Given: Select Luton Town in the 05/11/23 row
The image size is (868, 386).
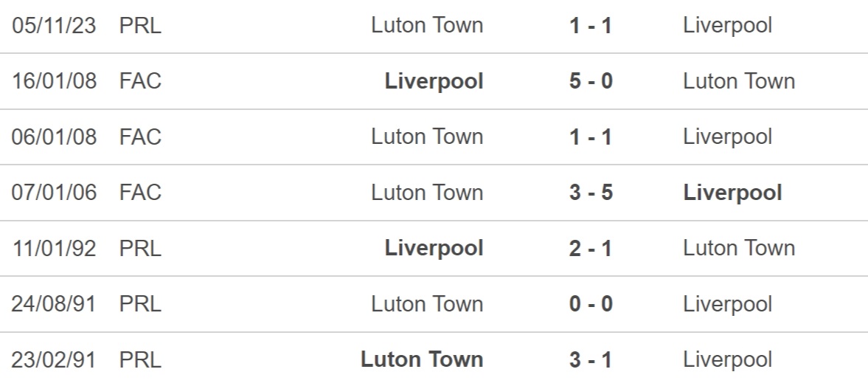Looking at the screenshot, I should point(427,26).
